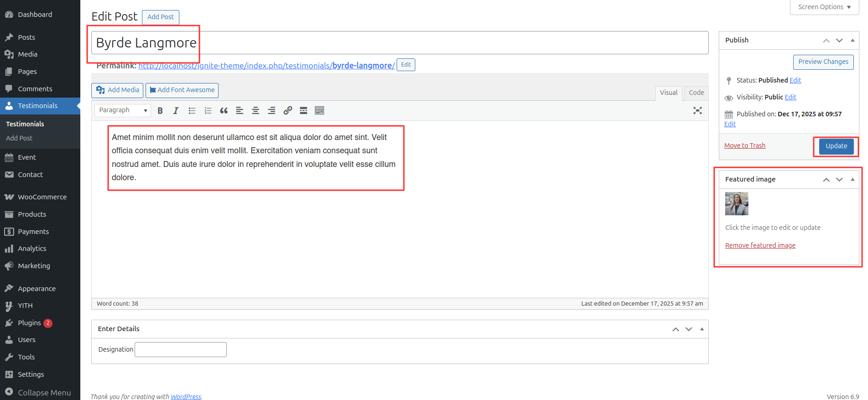Open Payments menu

40,232
